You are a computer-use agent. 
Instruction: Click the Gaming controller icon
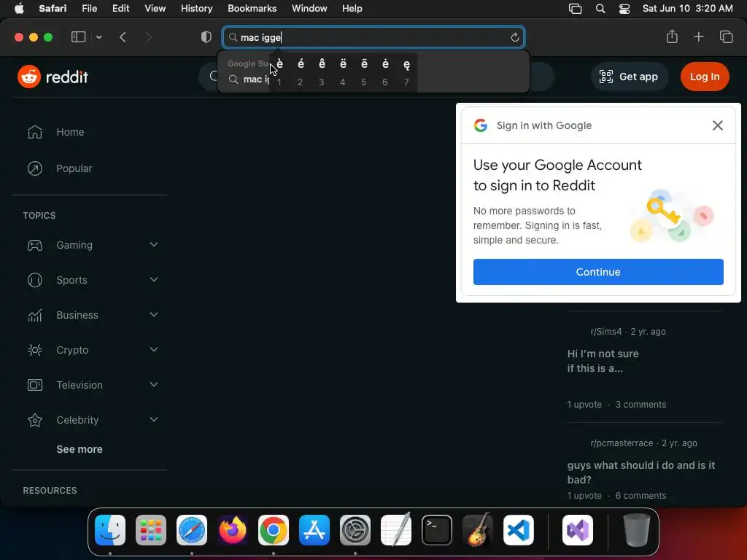coord(35,245)
